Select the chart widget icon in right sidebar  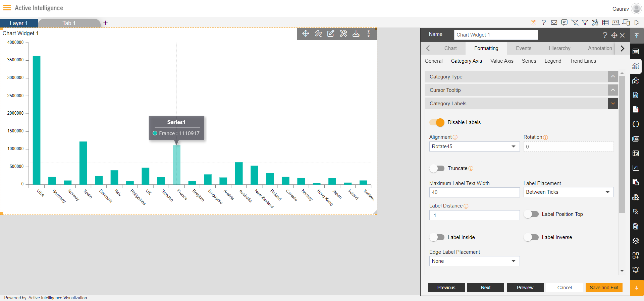(x=636, y=66)
